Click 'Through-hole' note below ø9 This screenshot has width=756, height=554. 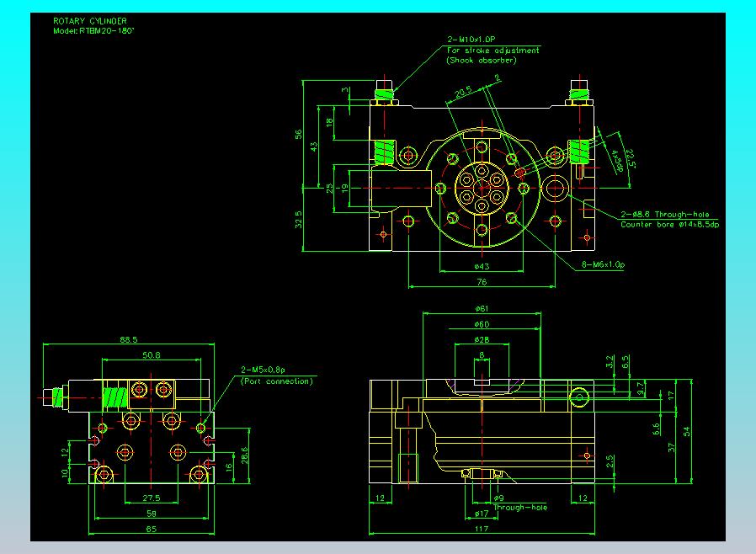click(x=520, y=507)
